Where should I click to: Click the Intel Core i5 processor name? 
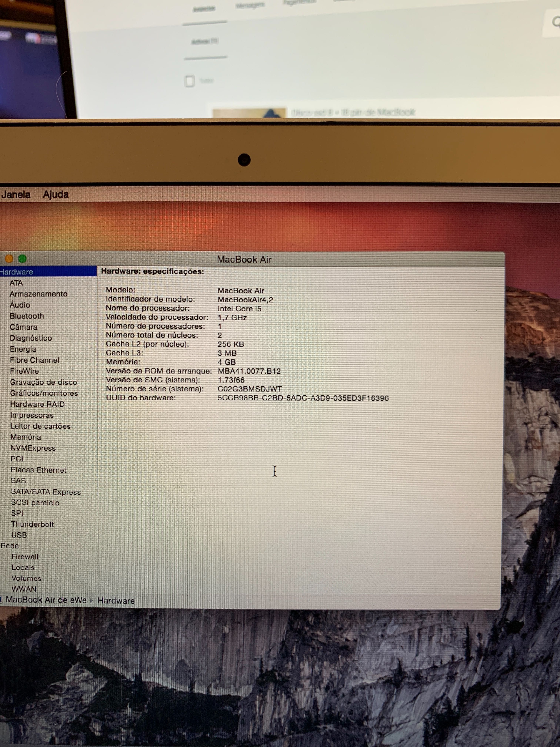coord(240,309)
